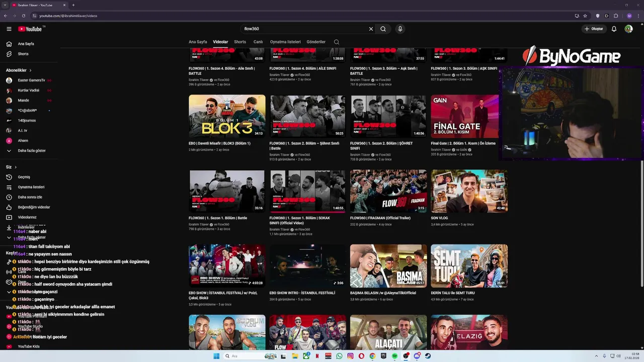Open the tab search dropdown arrow
Viewport: 644px width, 362px height.
click(6, 5)
